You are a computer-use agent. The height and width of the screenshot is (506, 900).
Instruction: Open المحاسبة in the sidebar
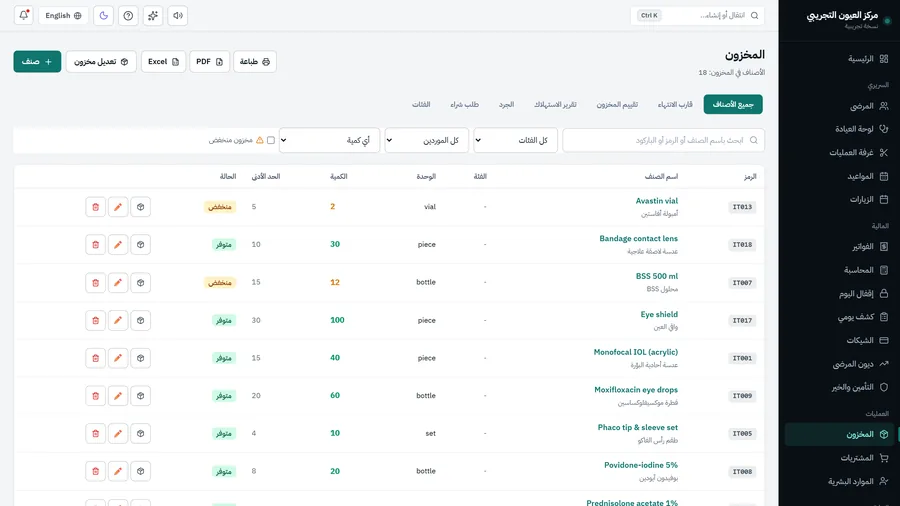[x=840, y=270]
